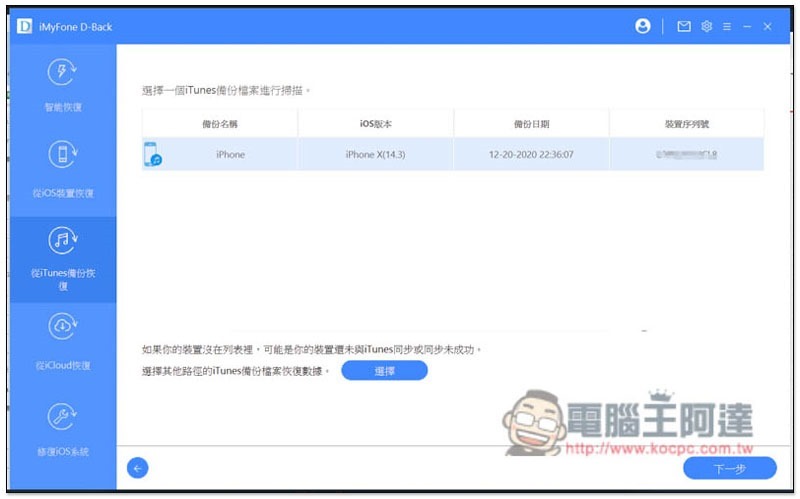Open the 智能恢復 tab label
Screen dimensions: 800x499
pos(63,107)
